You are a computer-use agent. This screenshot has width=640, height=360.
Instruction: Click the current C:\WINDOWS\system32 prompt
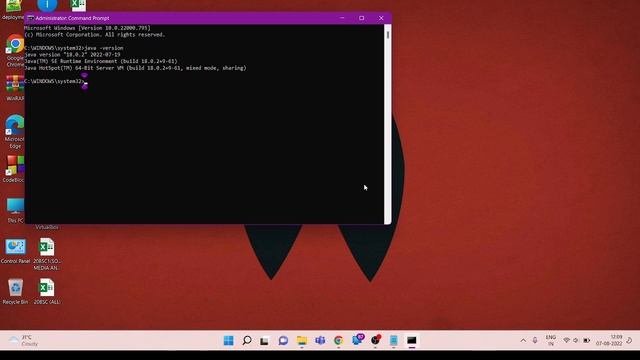click(55, 81)
